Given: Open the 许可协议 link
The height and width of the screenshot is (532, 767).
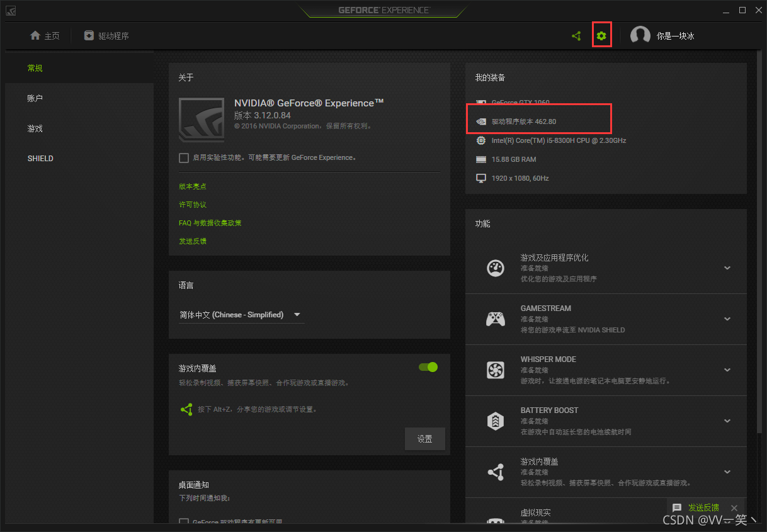Looking at the screenshot, I should point(193,205).
